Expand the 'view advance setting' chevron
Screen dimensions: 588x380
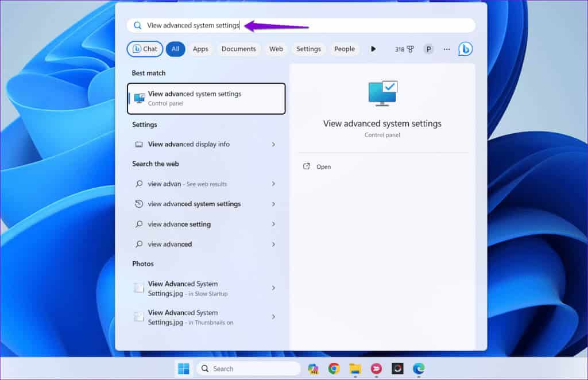(273, 224)
